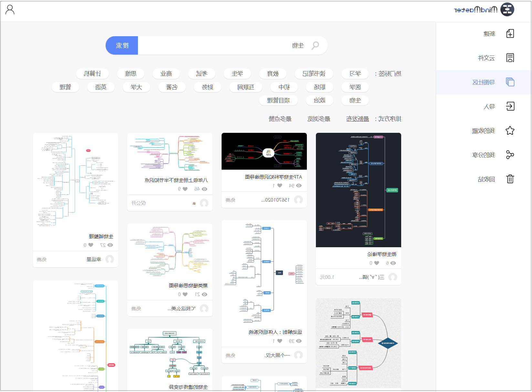Image resolution: width=532 pixels, height=392 pixels.
Task: Click the MindMaster logo
Action: pyautogui.click(x=484, y=10)
